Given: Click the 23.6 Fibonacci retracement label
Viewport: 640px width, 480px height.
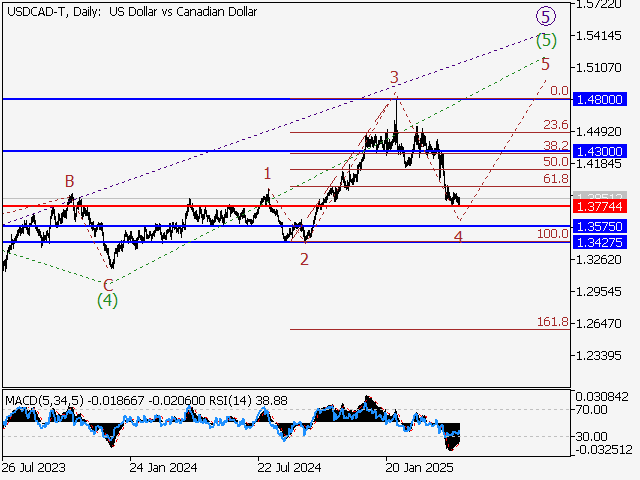Looking at the screenshot, I should 555,125.
